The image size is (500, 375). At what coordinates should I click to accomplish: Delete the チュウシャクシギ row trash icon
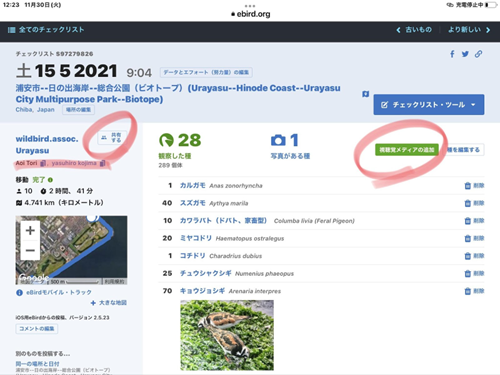(x=468, y=274)
